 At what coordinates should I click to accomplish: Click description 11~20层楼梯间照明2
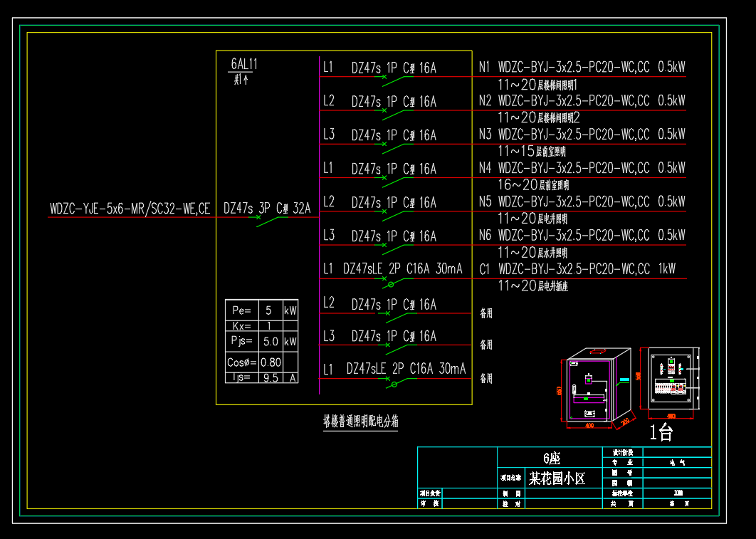[539, 117]
